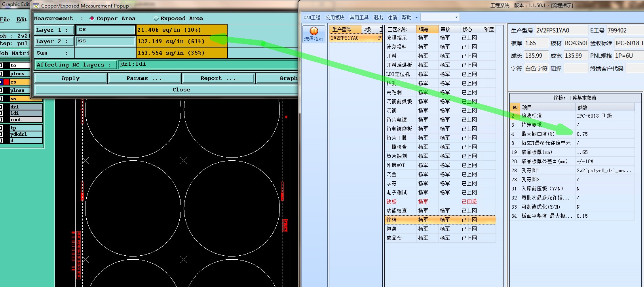Click the 字符 field showing 白色字符
The height and width of the screenshot is (287, 644).
tap(536, 68)
